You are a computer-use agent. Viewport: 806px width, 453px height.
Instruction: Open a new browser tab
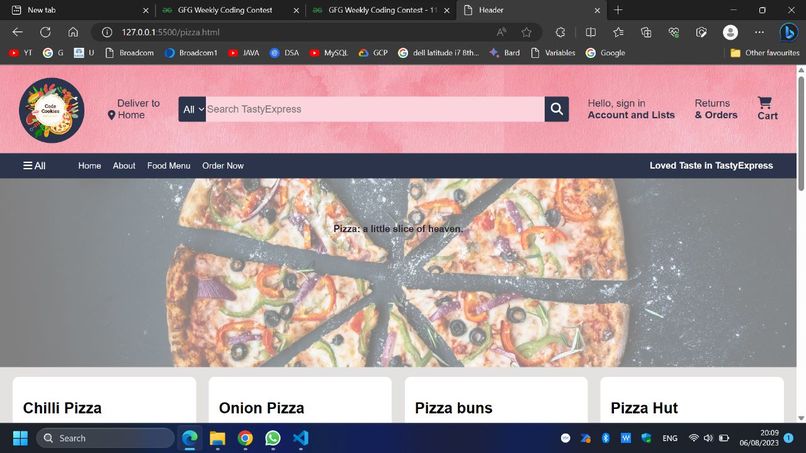[618, 10]
